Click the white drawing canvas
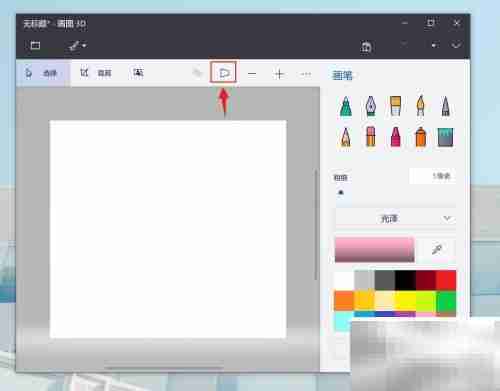The image size is (500, 391). [x=168, y=229]
